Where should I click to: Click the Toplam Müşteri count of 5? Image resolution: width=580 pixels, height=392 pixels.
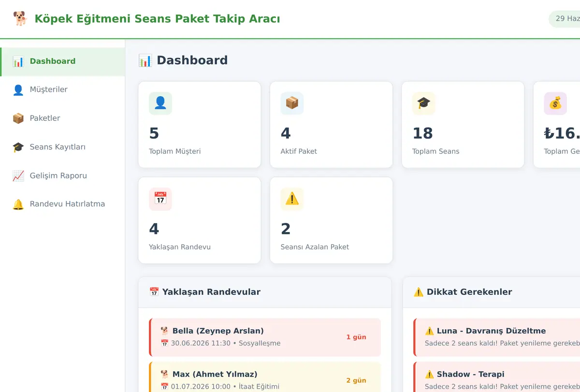pyautogui.click(x=154, y=133)
